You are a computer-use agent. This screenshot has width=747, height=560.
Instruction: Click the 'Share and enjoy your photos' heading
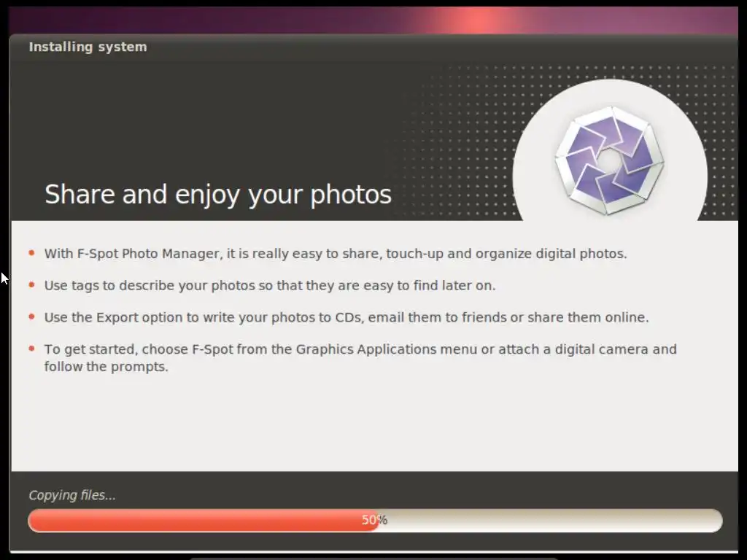(217, 194)
